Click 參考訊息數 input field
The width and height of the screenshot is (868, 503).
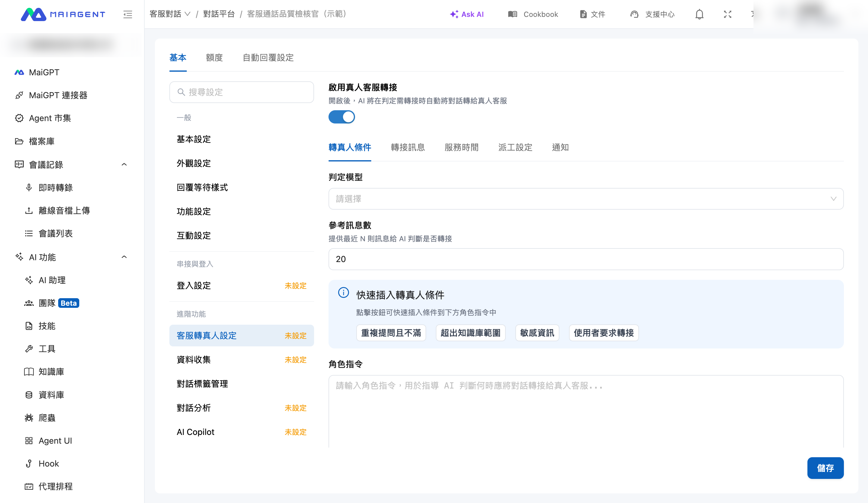coord(586,259)
